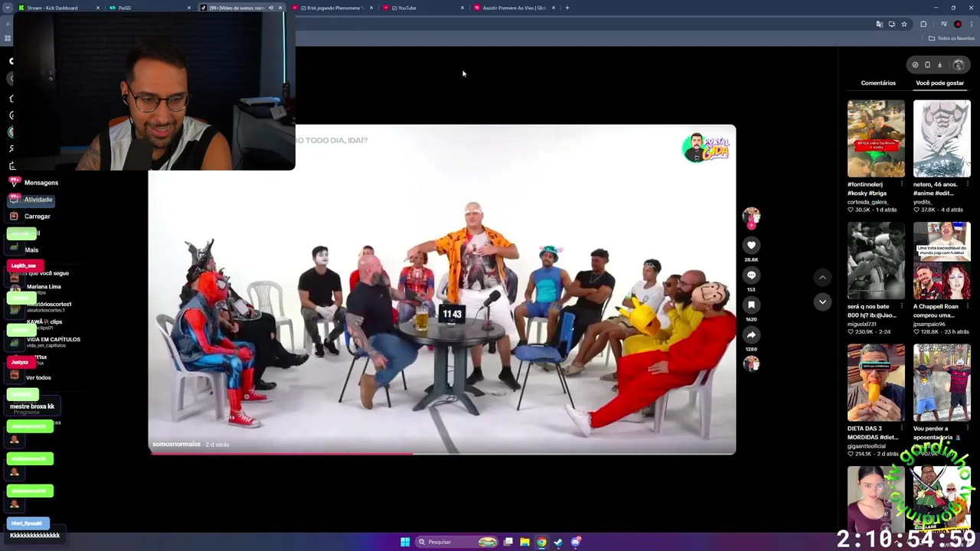The image size is (980, 551).
Task: Open a new browser tab with plus
Action: pos(567,8)
